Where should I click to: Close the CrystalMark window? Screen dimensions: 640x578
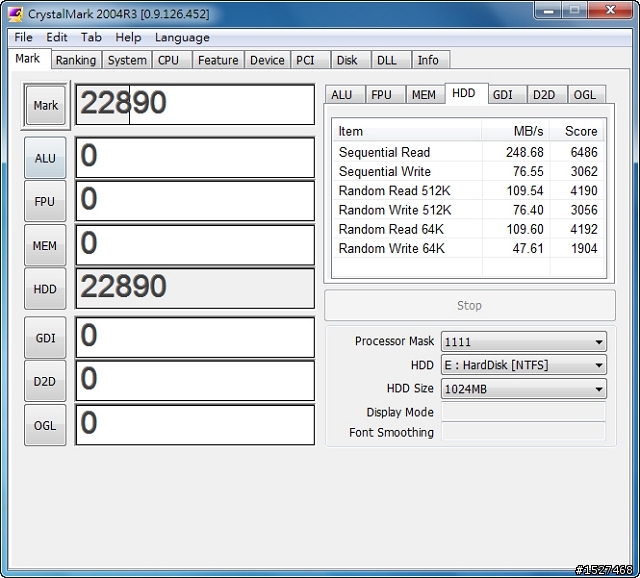coord(610,10)
